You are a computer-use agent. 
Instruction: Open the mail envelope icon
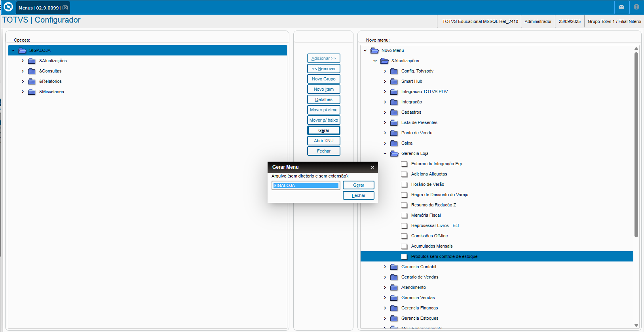[x=621, y=7]
